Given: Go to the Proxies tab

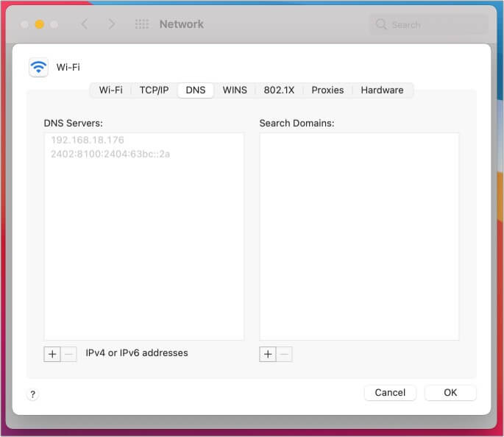Looking at the screenshot, I should click(327, 90).
